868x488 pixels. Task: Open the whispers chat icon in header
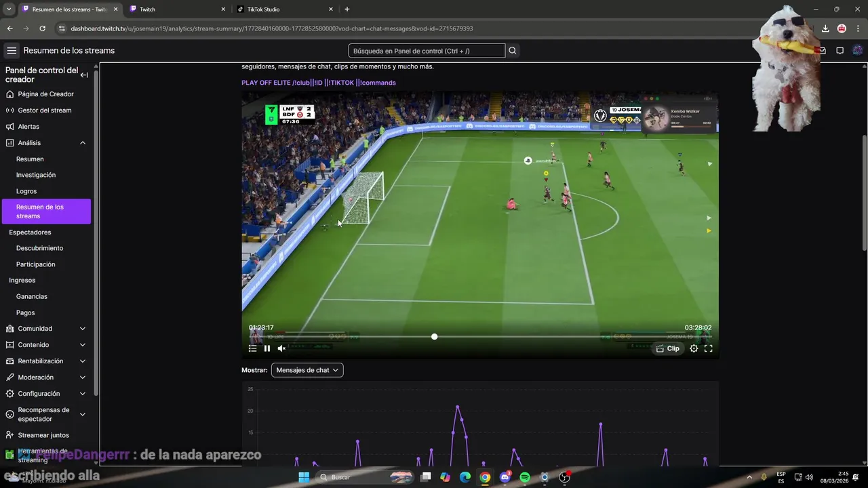(x=840, y=51)
